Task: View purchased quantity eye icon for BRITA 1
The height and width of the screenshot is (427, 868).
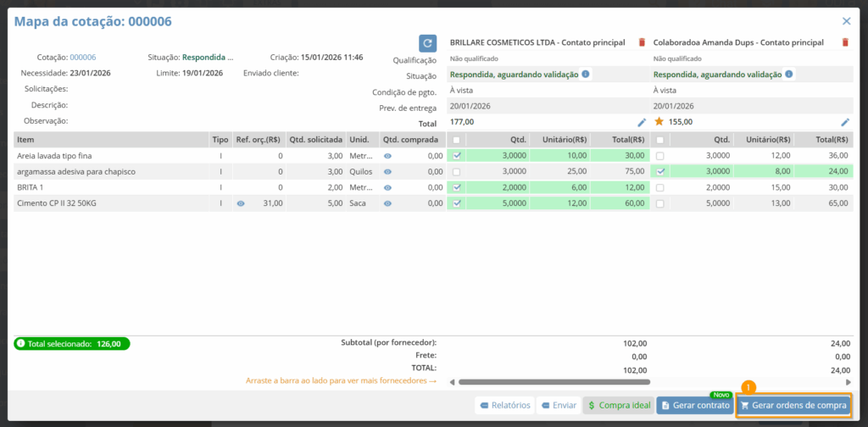Action: click(388, 187)
